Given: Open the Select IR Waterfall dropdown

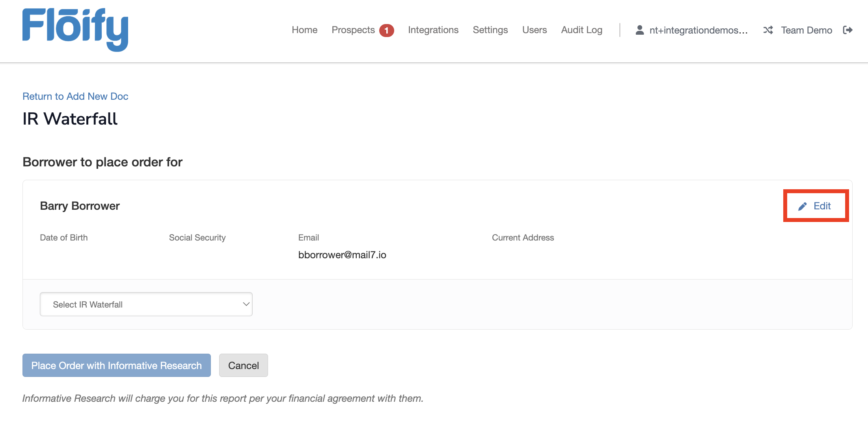Looking at the screenshot, I should coord(146,304).
